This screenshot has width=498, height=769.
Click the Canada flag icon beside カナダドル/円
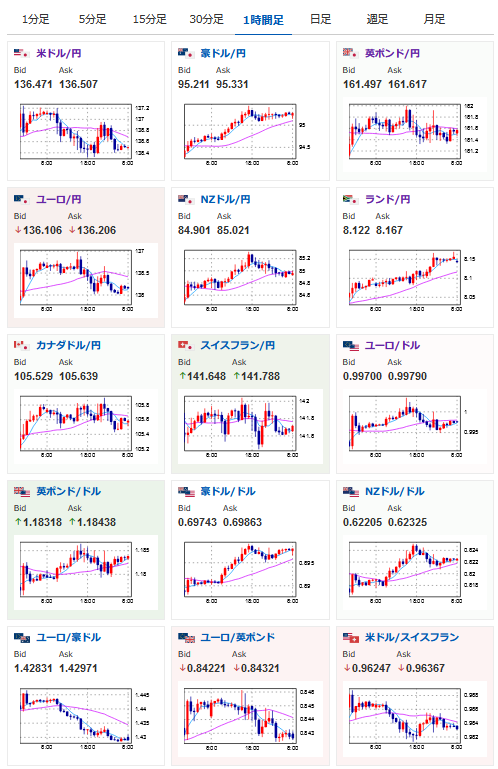click(x=21, y=345)
